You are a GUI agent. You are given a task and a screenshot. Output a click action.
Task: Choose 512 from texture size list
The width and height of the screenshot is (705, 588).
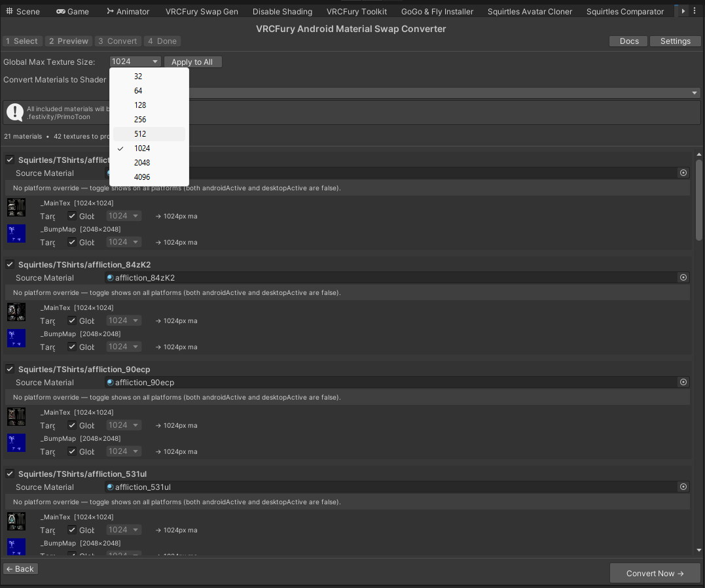pyautogui.click(x=149, y=134)
